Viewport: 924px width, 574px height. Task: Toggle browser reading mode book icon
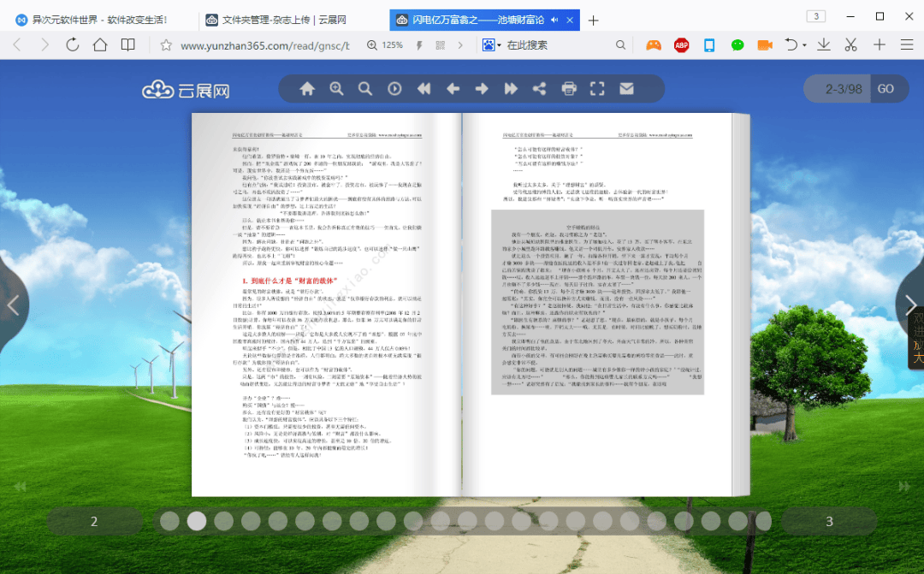click(x=127, y=44)
